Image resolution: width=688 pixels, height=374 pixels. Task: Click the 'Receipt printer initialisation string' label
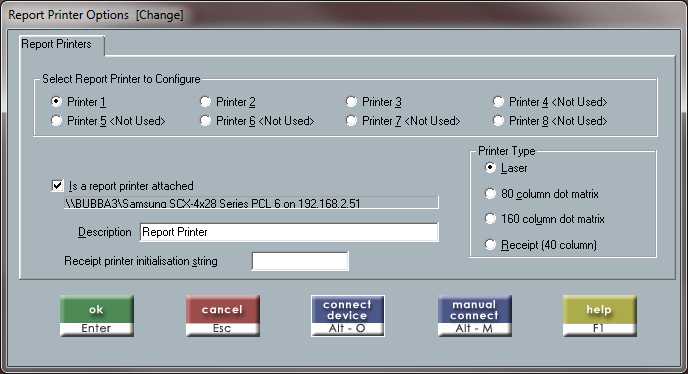[x=141, y=261]
